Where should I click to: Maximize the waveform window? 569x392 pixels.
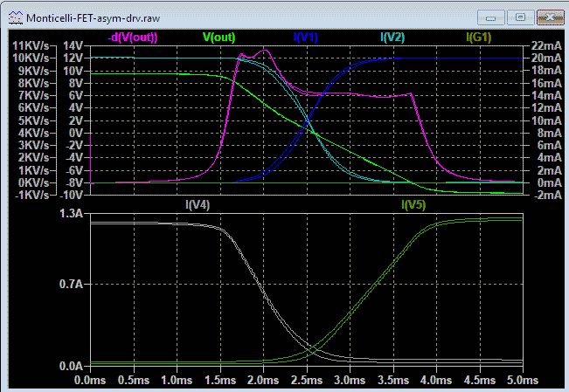pos(521,17)
